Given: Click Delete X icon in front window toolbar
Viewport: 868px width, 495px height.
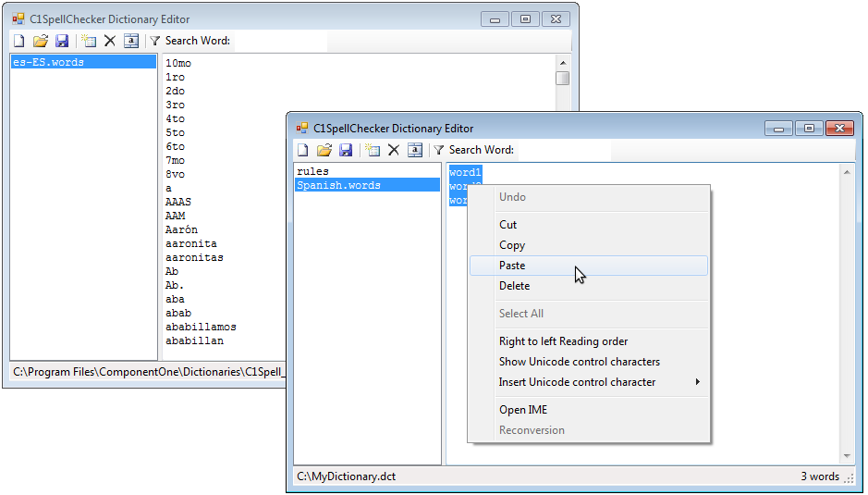Looking at the screenshot, I should coord(394,150).
